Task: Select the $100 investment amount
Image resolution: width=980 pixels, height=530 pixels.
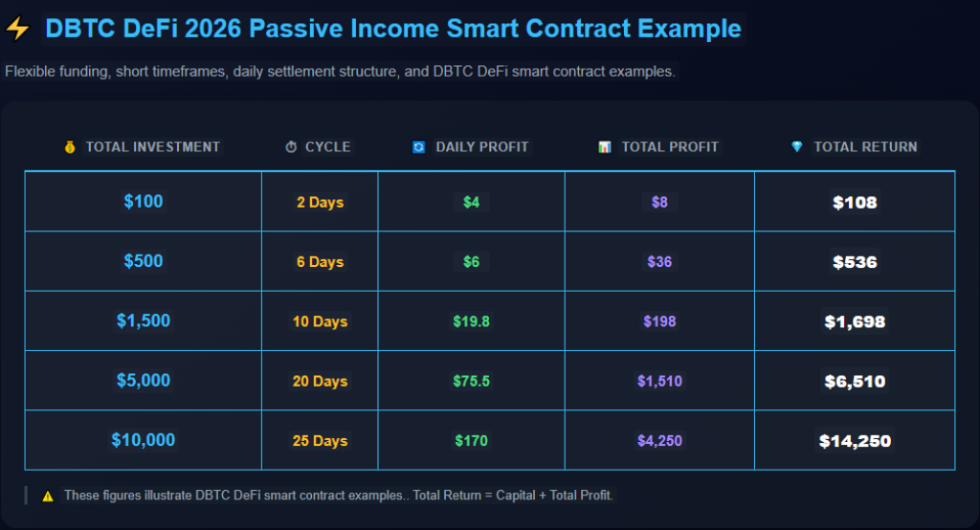Action: pos(144,202)
